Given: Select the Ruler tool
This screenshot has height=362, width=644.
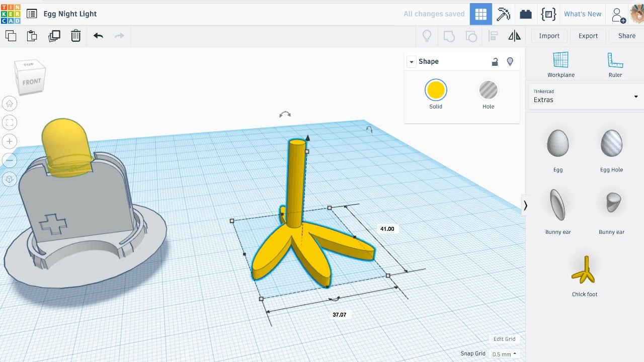Looking at the screenshot, I should coord(615,64).
